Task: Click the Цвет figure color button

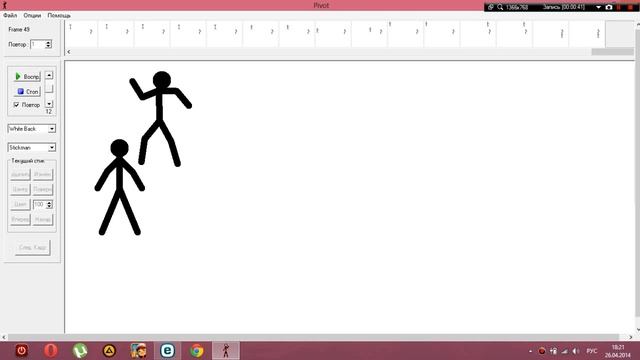Action: pos(20,204)
